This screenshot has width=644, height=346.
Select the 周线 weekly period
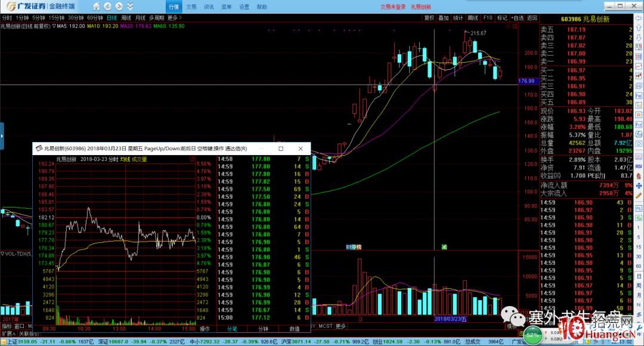tap(126, 18)
